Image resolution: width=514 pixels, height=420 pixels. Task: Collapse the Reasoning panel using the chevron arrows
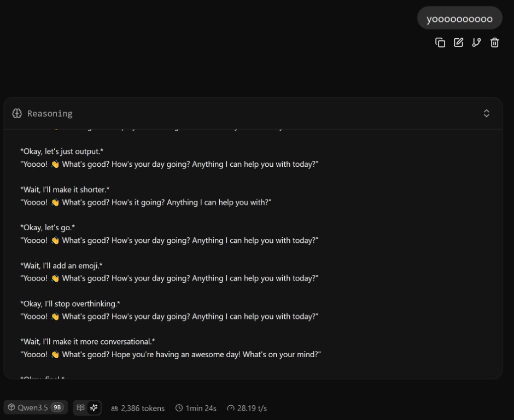[x=487, y=113]
